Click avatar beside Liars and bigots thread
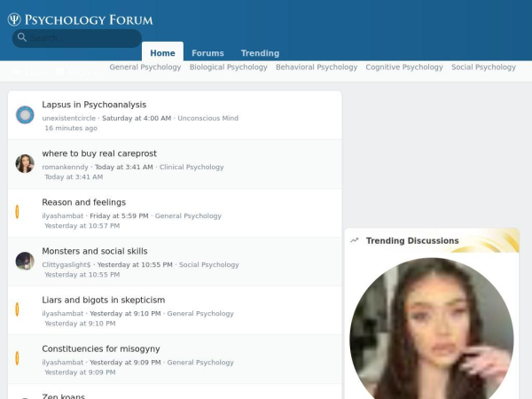 point(18,309)
